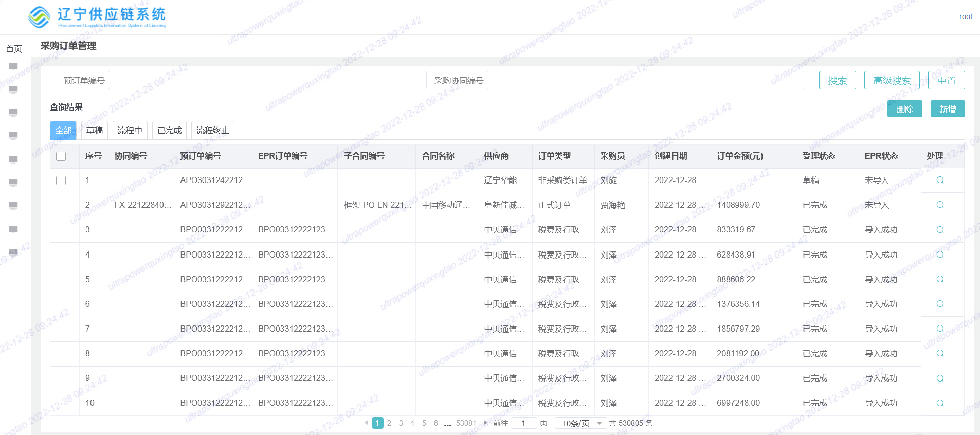The image size is (980, 435).
Task: View order with amount 1376356.14 via magnifier
Action: [x=940, y=304]
